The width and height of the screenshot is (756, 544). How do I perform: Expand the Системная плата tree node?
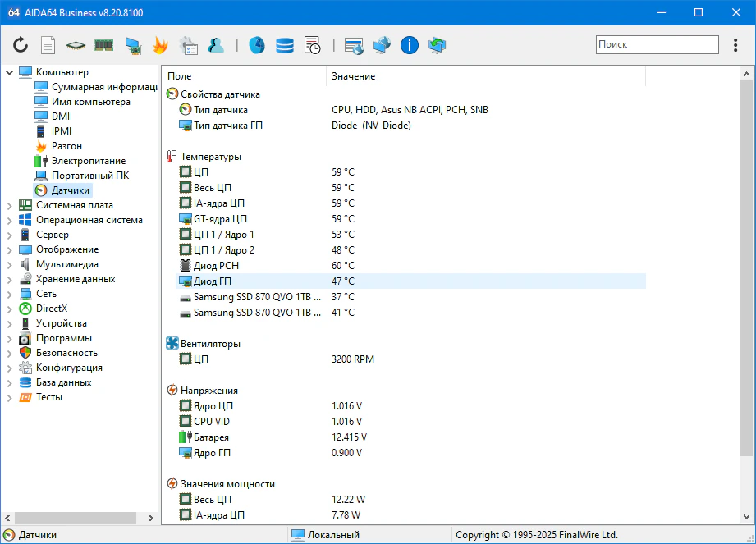[x=9, y=205]
